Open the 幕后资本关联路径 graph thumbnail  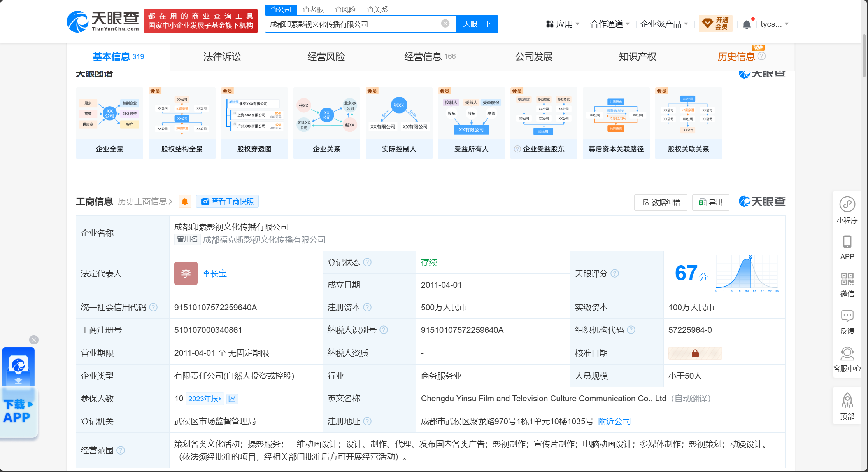coord(616,123)
